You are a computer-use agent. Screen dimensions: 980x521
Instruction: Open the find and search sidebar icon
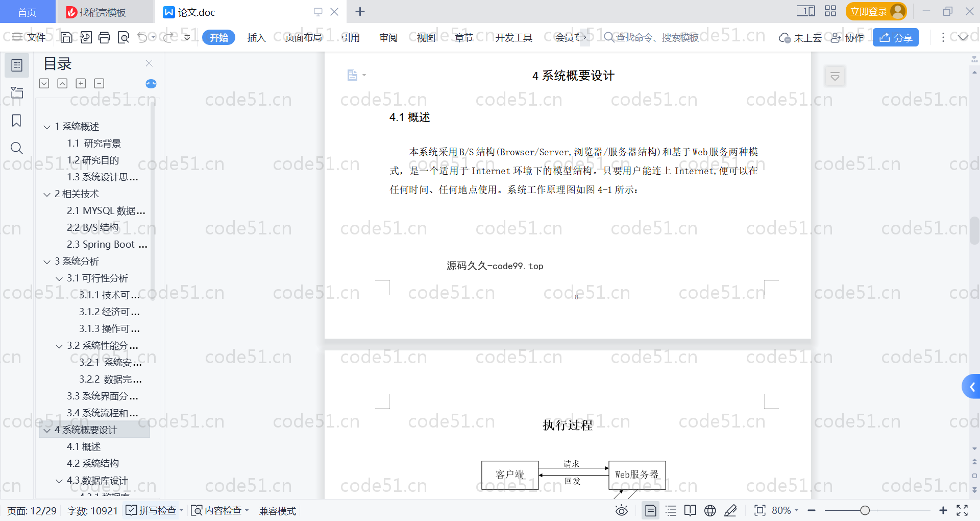pos(17,148)
